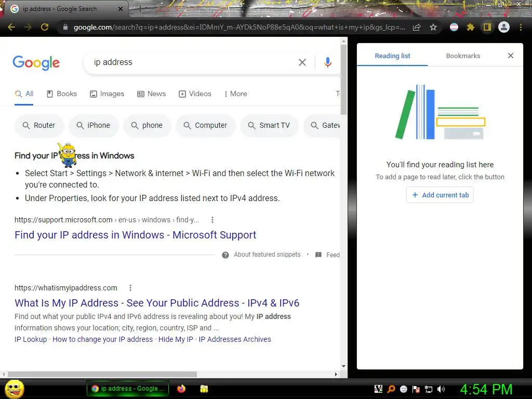
Task: Switch to Books results
Action: click(x=62, y=94)
